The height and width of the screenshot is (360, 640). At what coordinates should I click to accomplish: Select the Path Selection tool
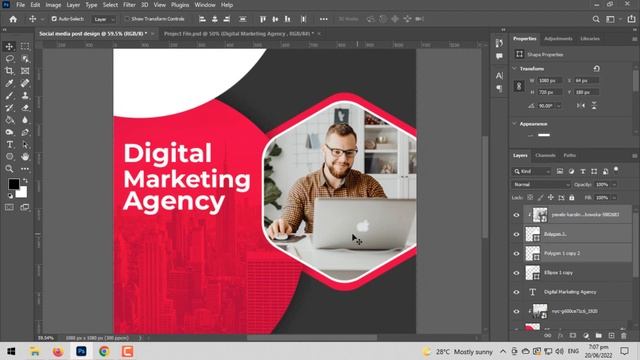coord(25,144)
